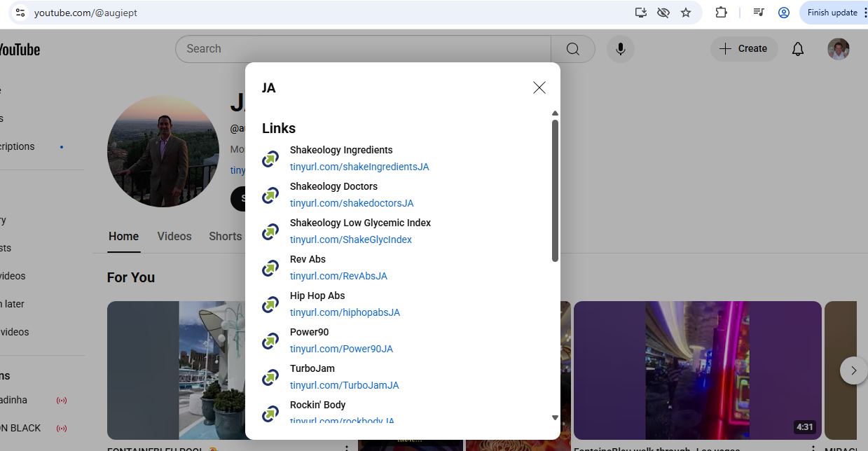Open the Power90 link icon
Viewport: 868px width, 451px height.
(x=270, y=341)
